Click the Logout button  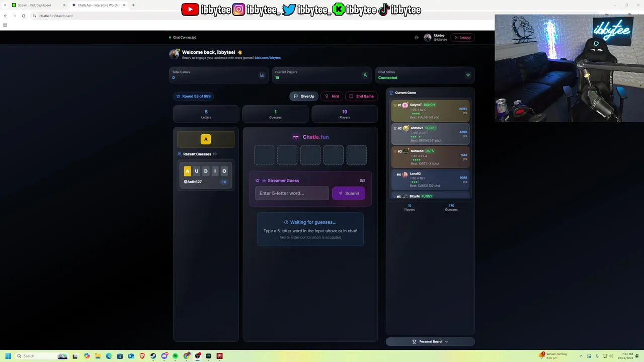coord(463,37)
